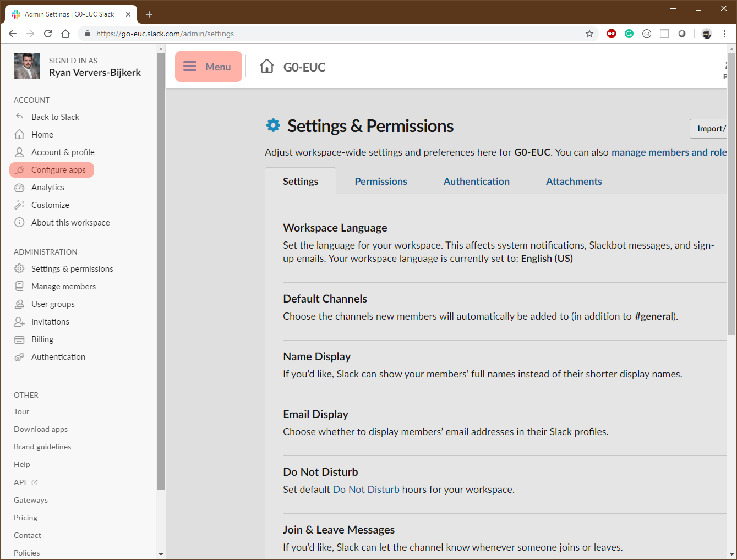The height and width of the screenshot is (560, 737).
Task: Click the main page vertical scrollbar
Action: point(731,194)
